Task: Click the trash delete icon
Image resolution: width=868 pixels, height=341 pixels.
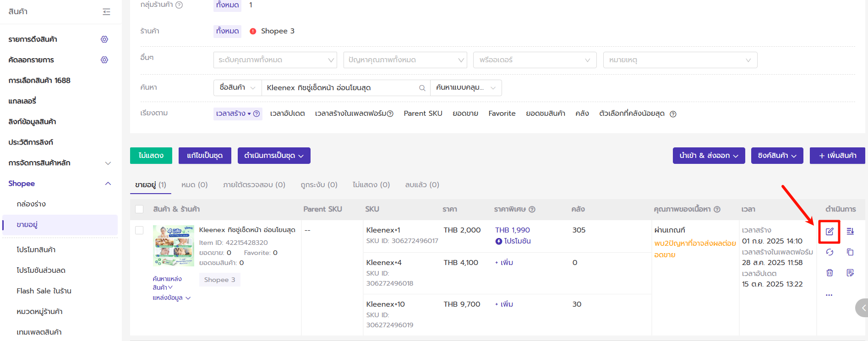Action: [830, 273]
